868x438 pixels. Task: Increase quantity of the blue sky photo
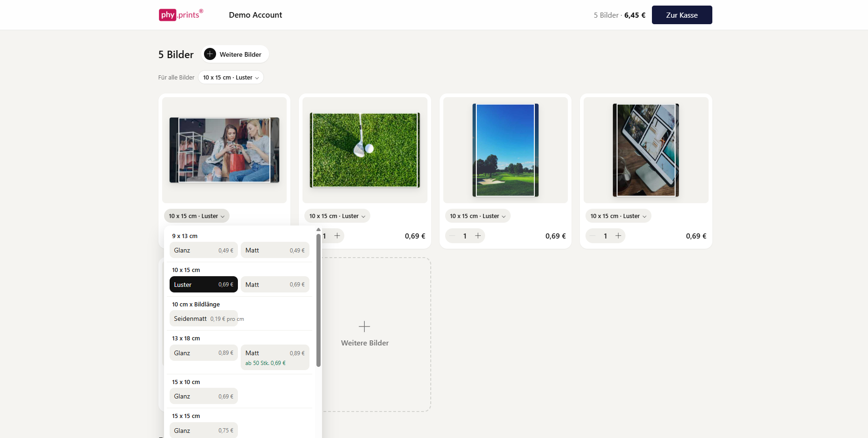pyautogui.click(x=478, y=236)
